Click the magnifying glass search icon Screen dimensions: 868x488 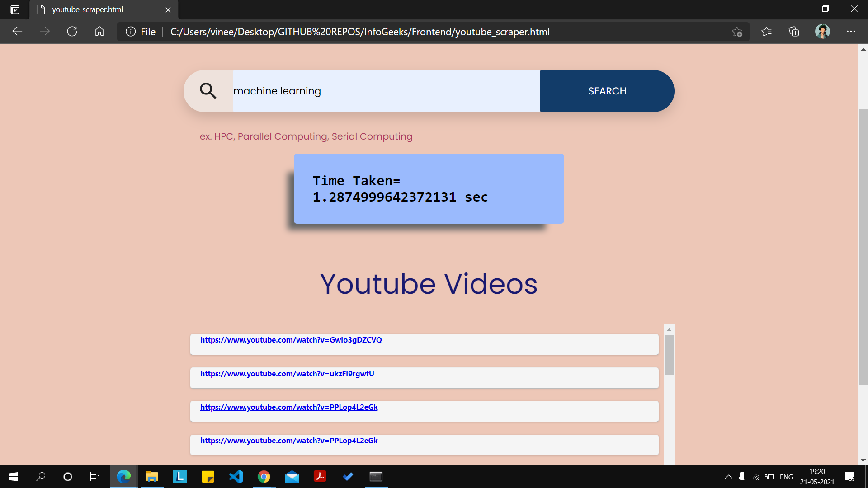point(208,91)
